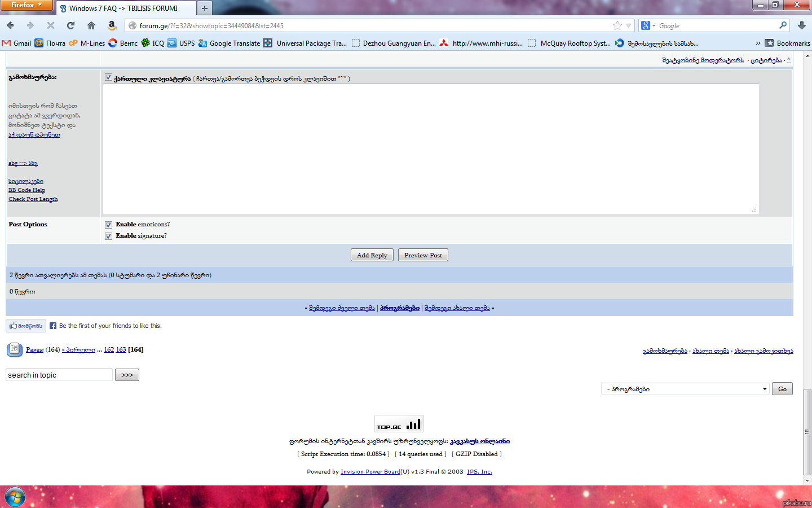The height and width of the screenshot is (508, 812).
Task: Expand the forum jump dropdown
Action: click(x=765, y=389)
